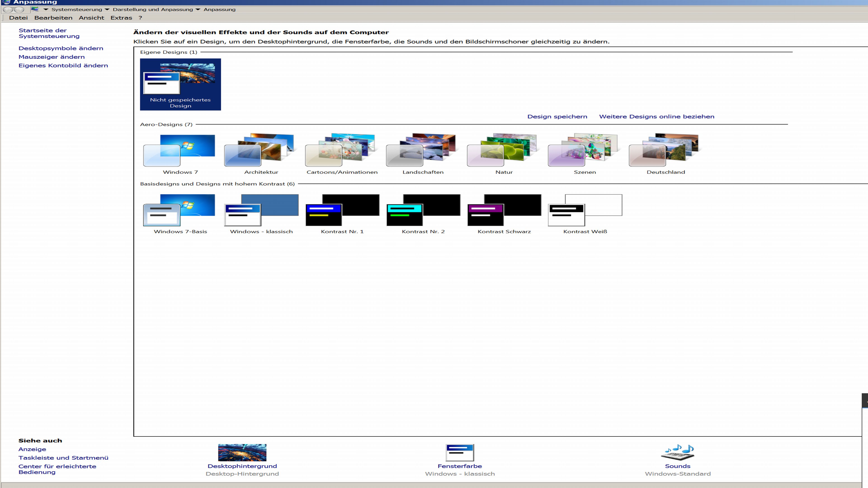Open Sounds settings icon
Viewport: 868px width, 488px height.
pos(677,453)
